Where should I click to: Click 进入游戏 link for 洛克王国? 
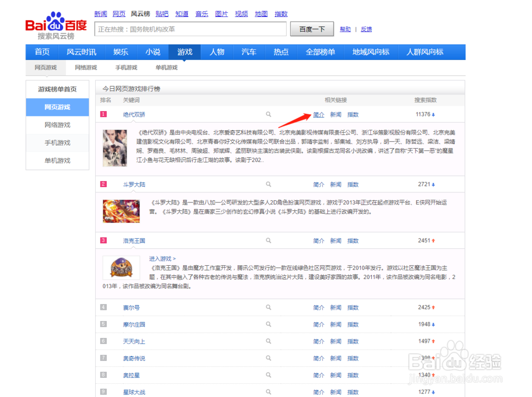coord(162,259)
